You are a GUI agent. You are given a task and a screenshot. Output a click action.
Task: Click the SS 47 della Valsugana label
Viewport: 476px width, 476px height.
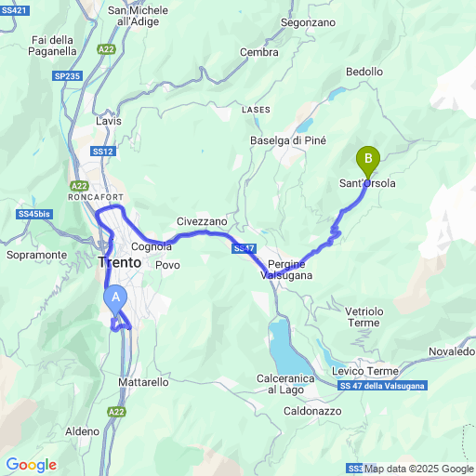[382, 386]
